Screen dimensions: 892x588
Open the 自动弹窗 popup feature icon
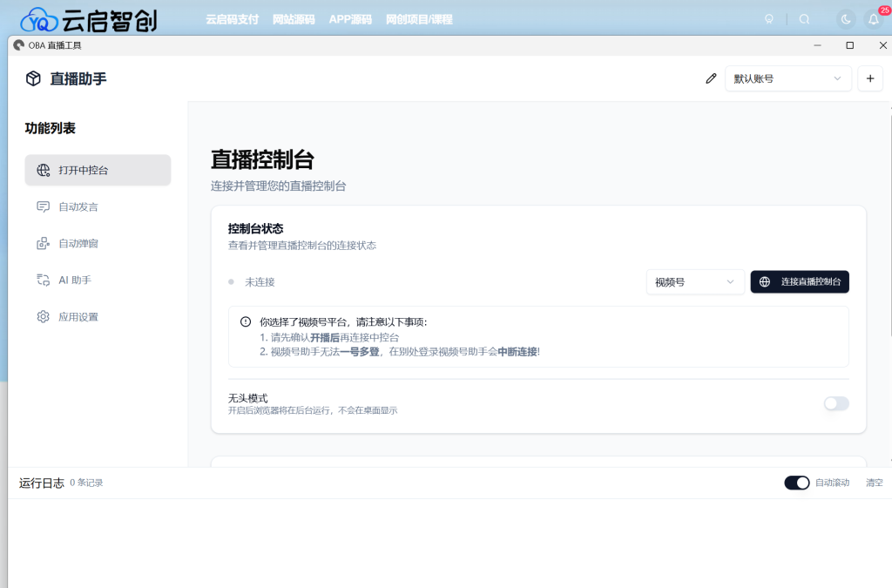coord(43,243)
